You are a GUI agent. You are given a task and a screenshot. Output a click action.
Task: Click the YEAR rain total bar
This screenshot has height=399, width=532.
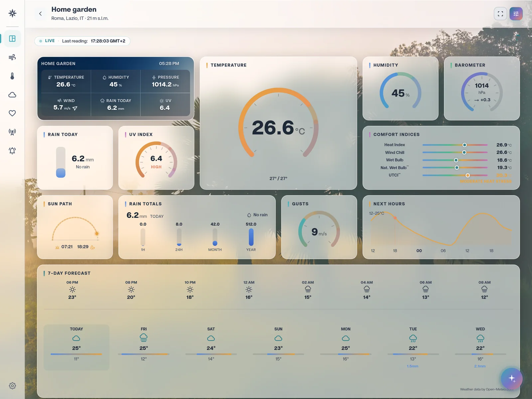[x=251, y=237]
